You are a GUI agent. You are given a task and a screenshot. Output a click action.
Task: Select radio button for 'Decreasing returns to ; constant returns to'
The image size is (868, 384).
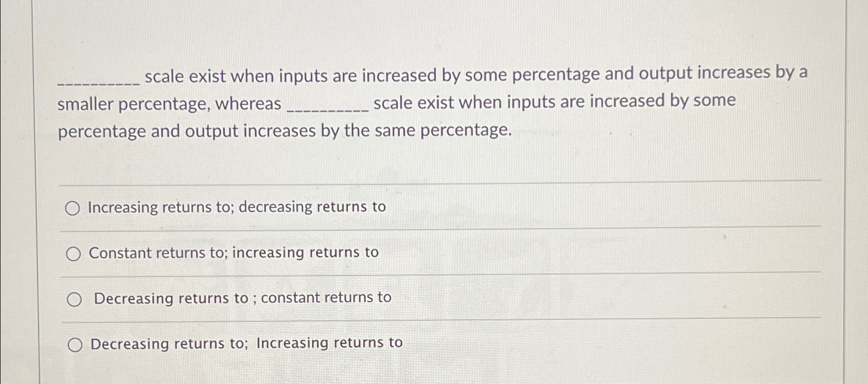point(75,298)
